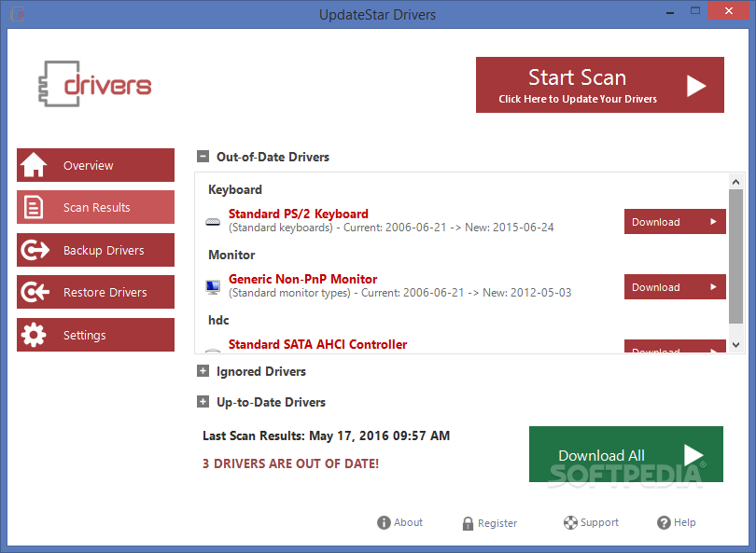Expand the Up-to-Date Drivers section
The width and height of the screenshot is (756, 553).
(x=203, y=402)
